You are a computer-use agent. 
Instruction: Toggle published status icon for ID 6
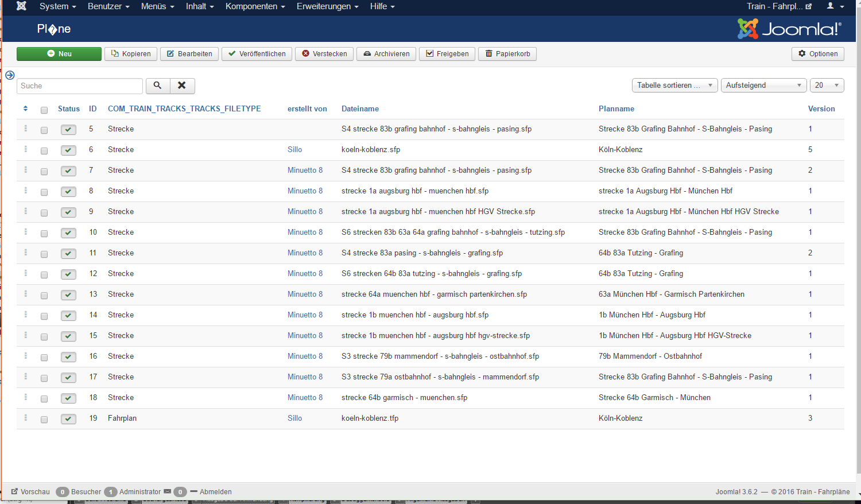68,150
